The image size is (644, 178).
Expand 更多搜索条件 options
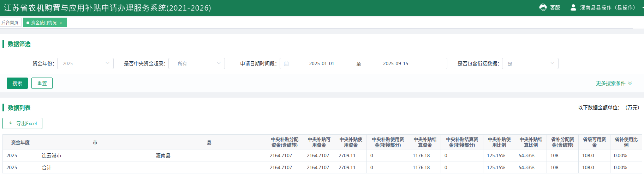click(614, 83)
